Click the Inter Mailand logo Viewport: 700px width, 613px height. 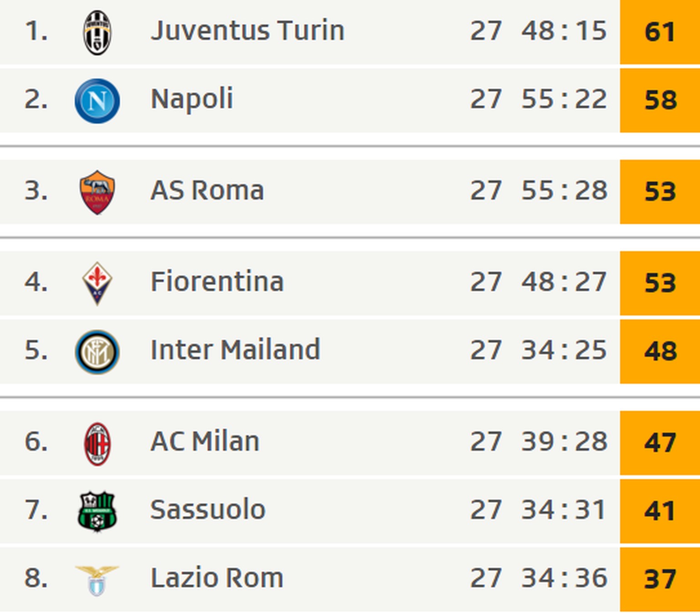click(97, 352)
